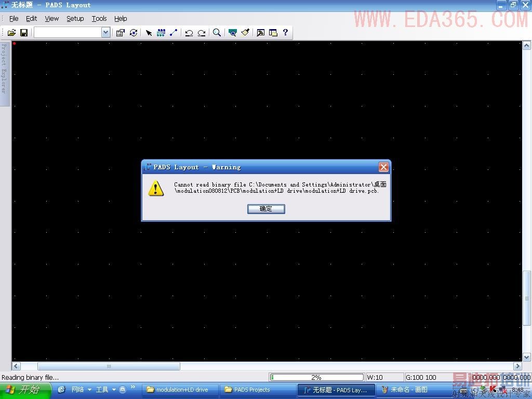Click the G:100 100 grid status field
532x399 pixels.
(x=428, y=377)
